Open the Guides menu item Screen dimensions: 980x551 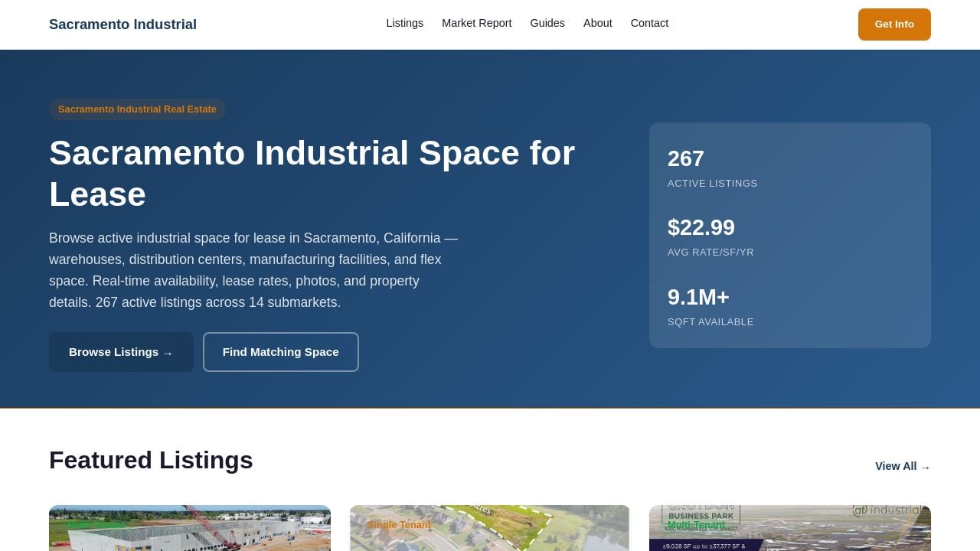[547, 23]
